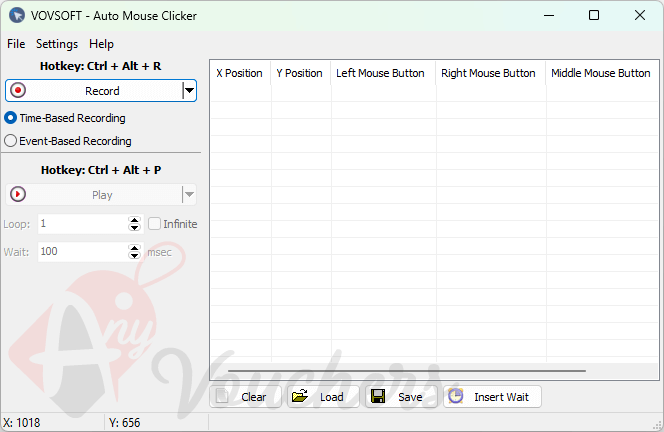Screen dimensions: 664x432
Task: Maximize the Auto Mouse Clicker window
Action: tap(594, 16)
